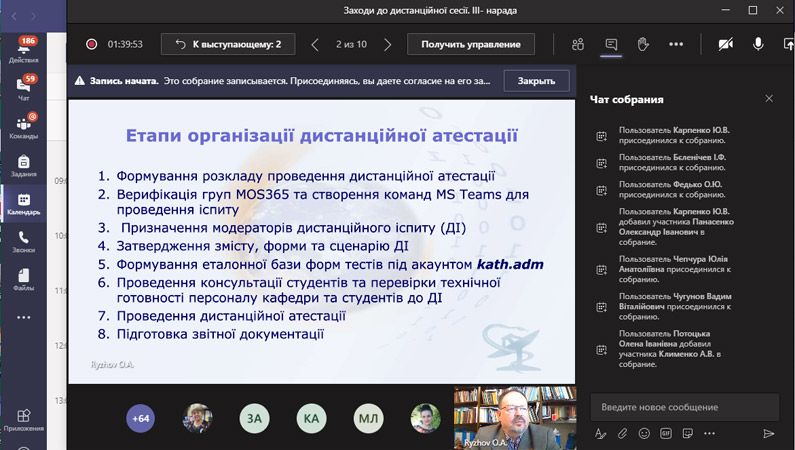Open the share content tray
This screenshot has width=795, height=450.
click(788, 45)
